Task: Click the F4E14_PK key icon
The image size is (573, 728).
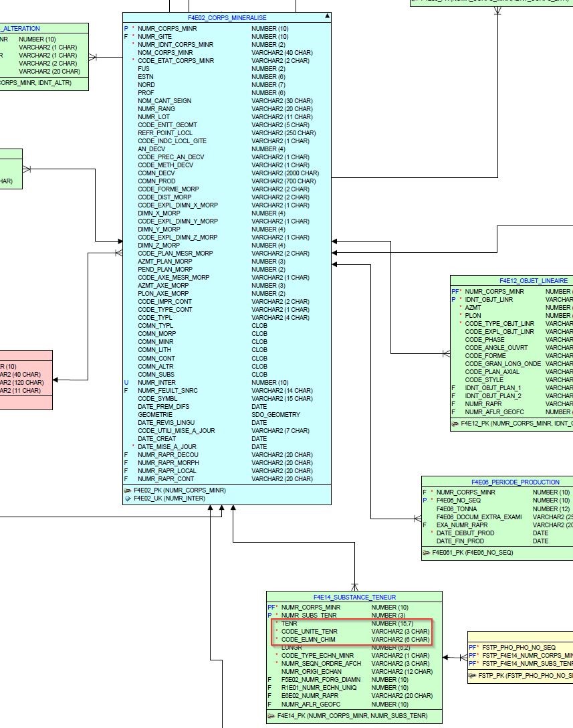Action: [x=271, y=716]
